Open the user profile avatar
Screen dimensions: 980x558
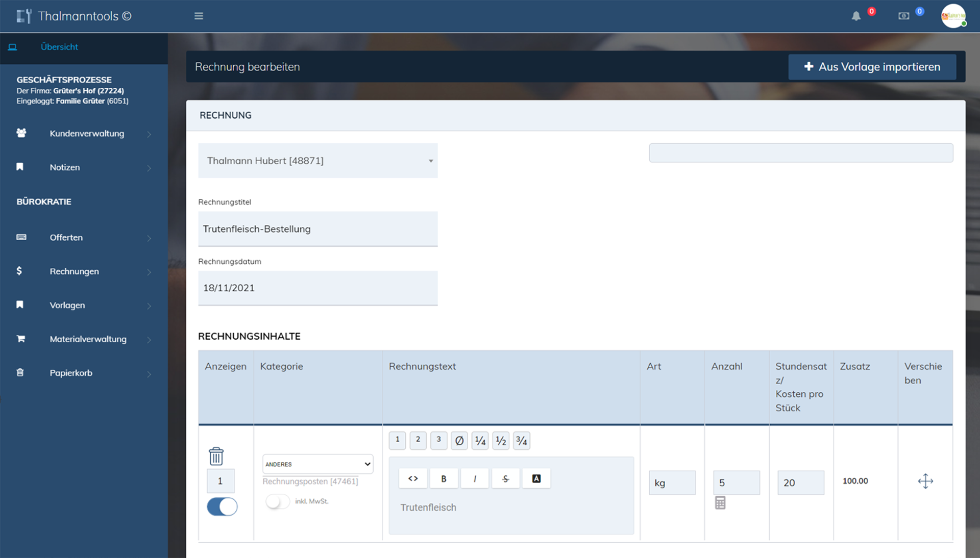point(953,16)
